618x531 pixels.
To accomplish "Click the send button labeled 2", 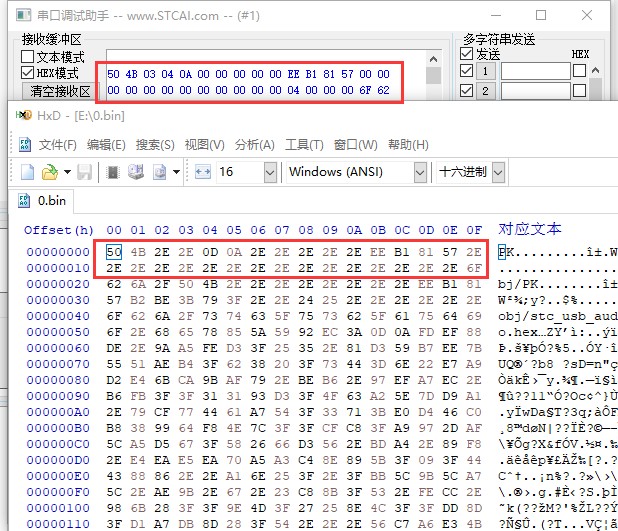I will point(485,91).
